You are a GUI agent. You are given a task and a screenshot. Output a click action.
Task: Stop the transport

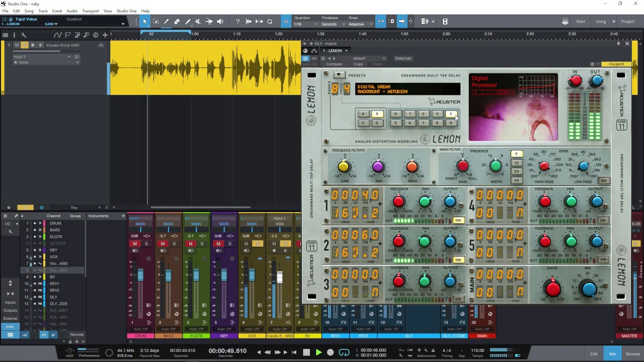[306, 352]
